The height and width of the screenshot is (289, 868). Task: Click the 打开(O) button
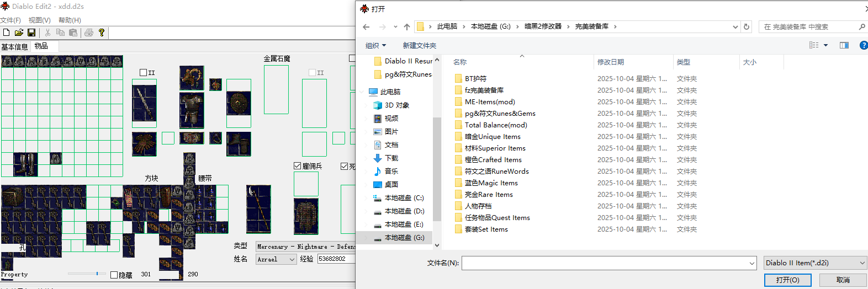point(787,280)
